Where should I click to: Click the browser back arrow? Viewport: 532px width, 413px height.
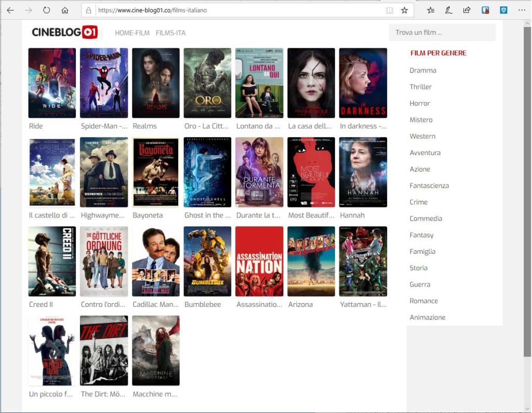[10, 10]
